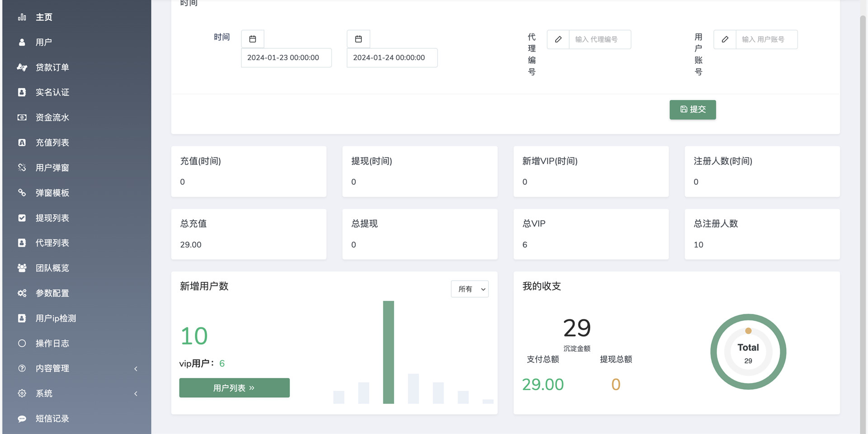Click the green 29.00 支付总额 amount
Screen dimensions: 868x434
point(543,384)
